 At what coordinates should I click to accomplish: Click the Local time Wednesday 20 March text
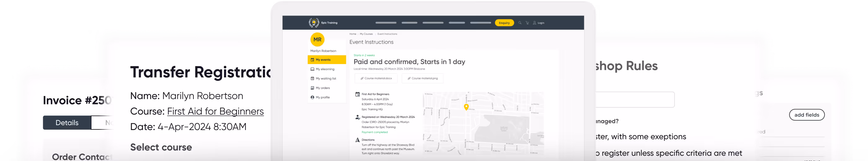click(389, 69)
